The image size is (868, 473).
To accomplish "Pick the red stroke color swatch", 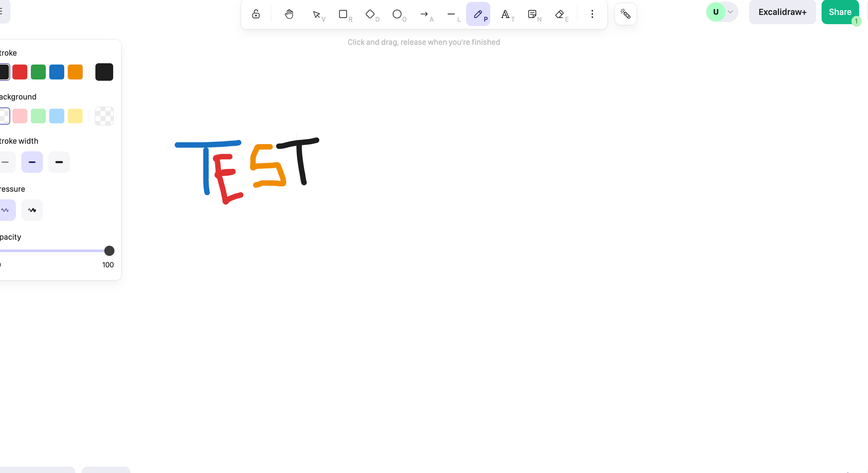I will coord(20,72).
